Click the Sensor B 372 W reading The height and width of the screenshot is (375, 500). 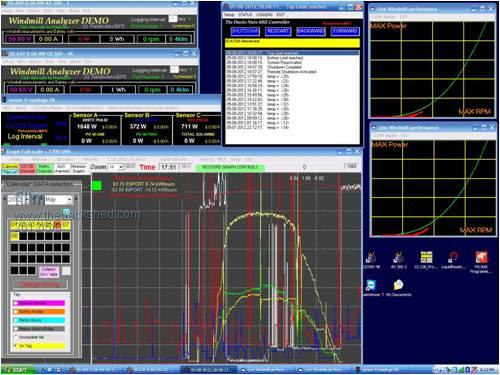[x=138, y=127]
